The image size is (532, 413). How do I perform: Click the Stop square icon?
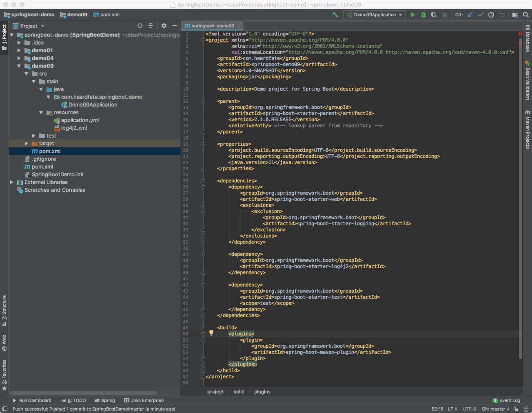point(445,15)
